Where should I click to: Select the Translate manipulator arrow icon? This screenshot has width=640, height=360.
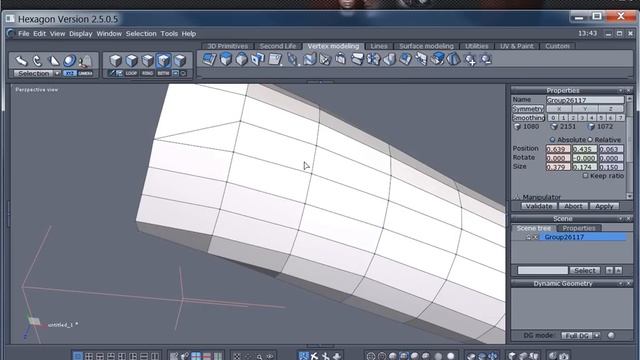[x=21, y=61]
